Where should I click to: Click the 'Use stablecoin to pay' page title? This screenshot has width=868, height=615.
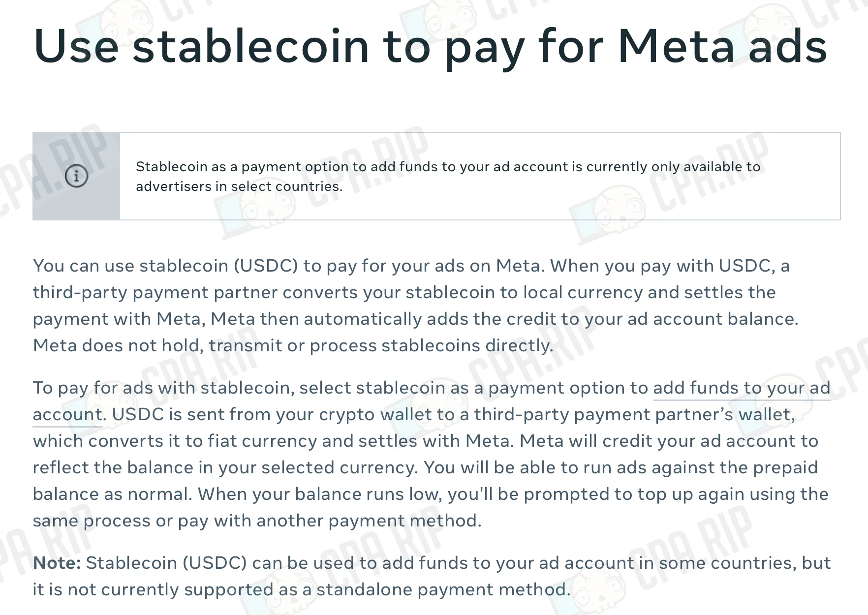(430, 47)
